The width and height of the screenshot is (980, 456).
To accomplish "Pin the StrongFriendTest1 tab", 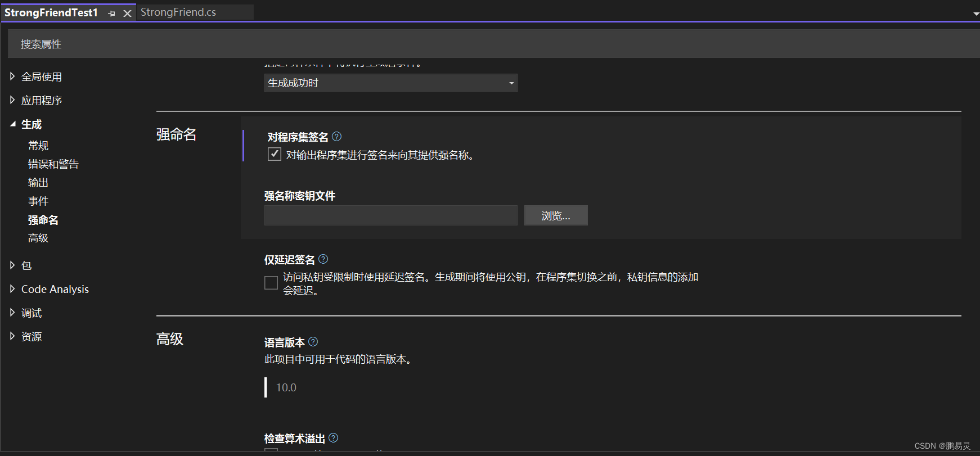I will tap(112, 13).
